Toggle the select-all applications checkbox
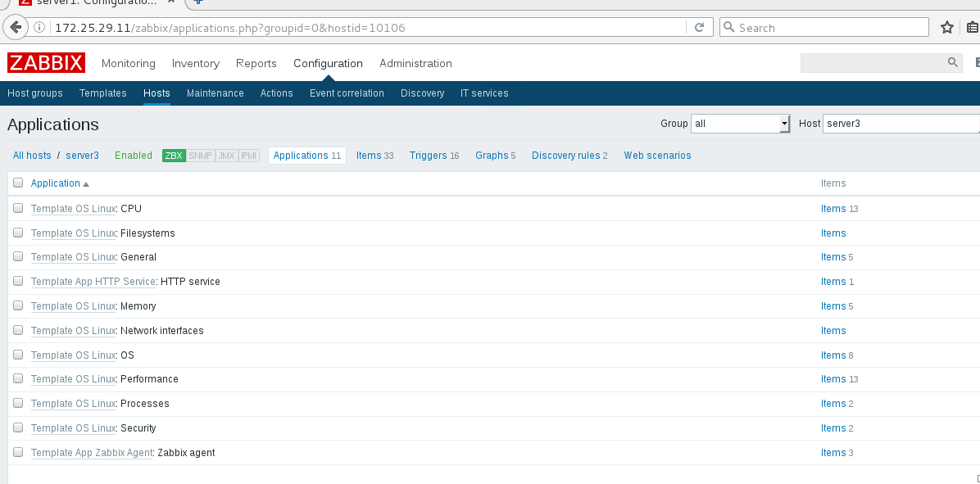This screenshot has height=484, width=980. pyautogui.click(x=18, y=183)
